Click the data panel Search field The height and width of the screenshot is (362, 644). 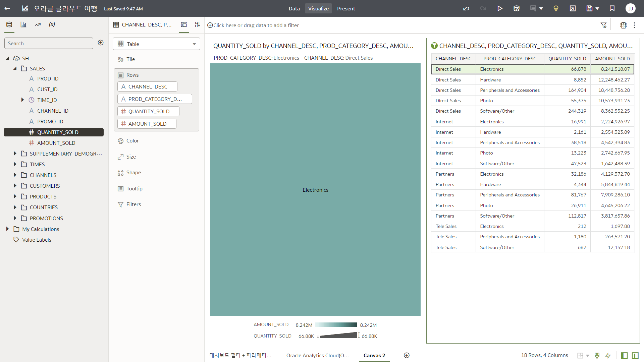coord(49,43)
